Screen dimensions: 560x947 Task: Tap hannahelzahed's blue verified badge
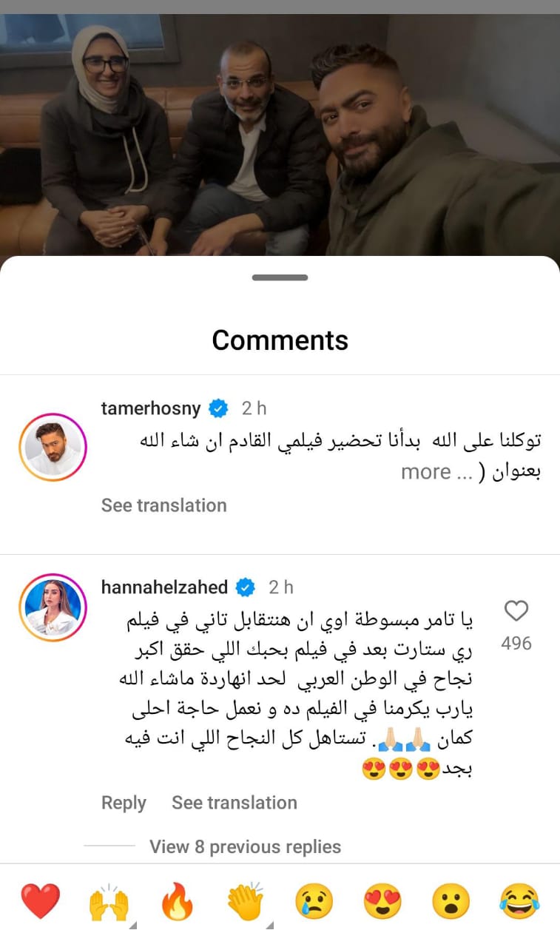coord(246,587)
